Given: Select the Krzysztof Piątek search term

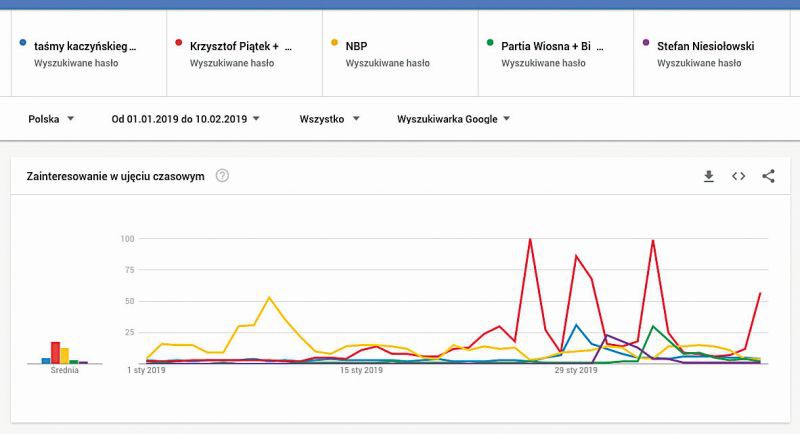Looking at the screenshot, I should click(x=241, y=46).
